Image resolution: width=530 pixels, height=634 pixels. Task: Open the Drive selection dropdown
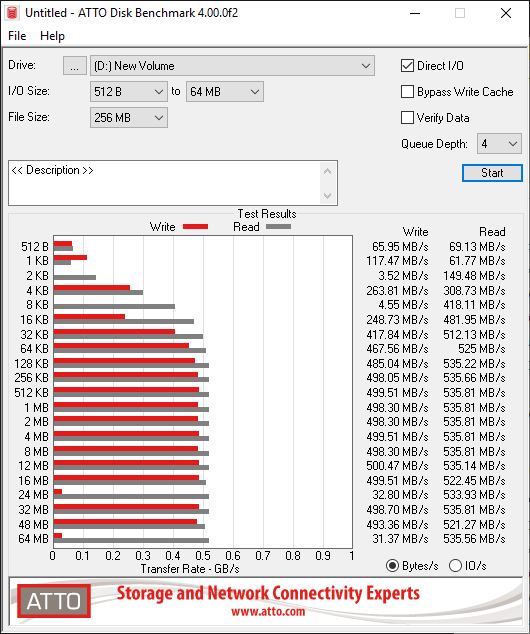coord(232,66)
